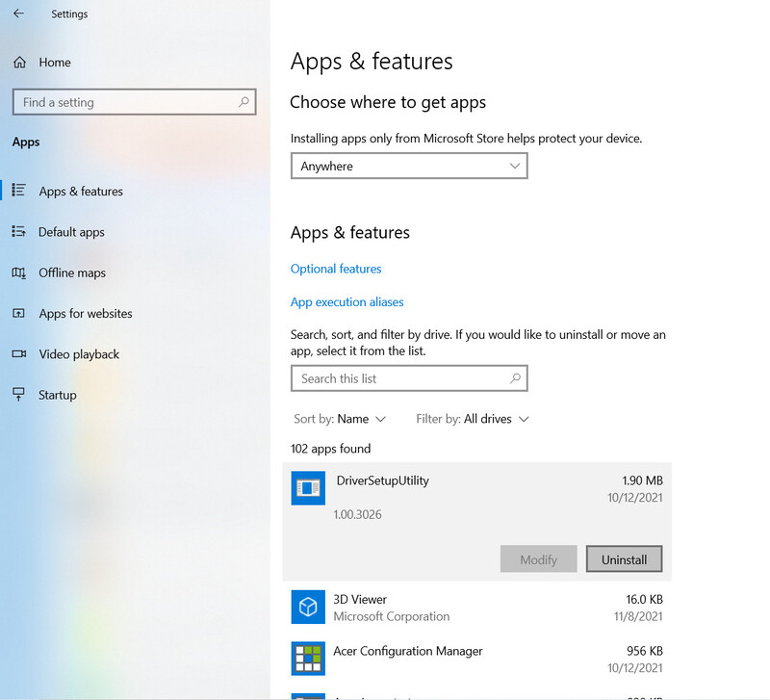The width and height of the screenshot is (770, 700).
Task: Open Apps for websites settings
Action: click(x=86, y=313)
